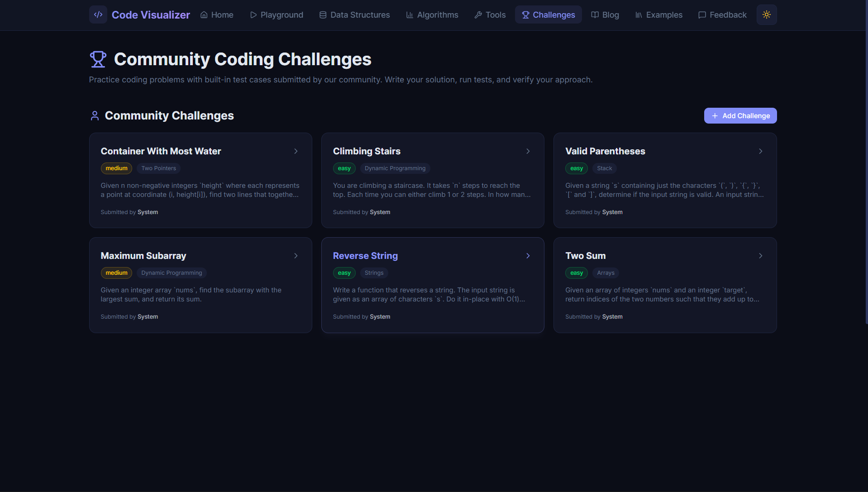The width and height of the screenshot is (868, 492).
Task: Click the Community Coding Challenges page title
Action: (x=243, y=59)
